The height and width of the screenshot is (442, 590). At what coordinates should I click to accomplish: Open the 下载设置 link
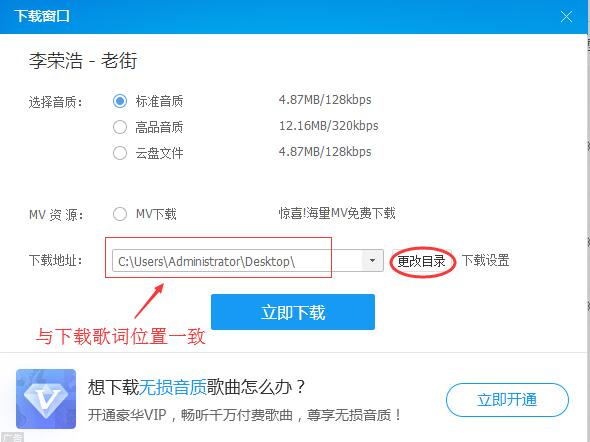click(x=485, y=260)
